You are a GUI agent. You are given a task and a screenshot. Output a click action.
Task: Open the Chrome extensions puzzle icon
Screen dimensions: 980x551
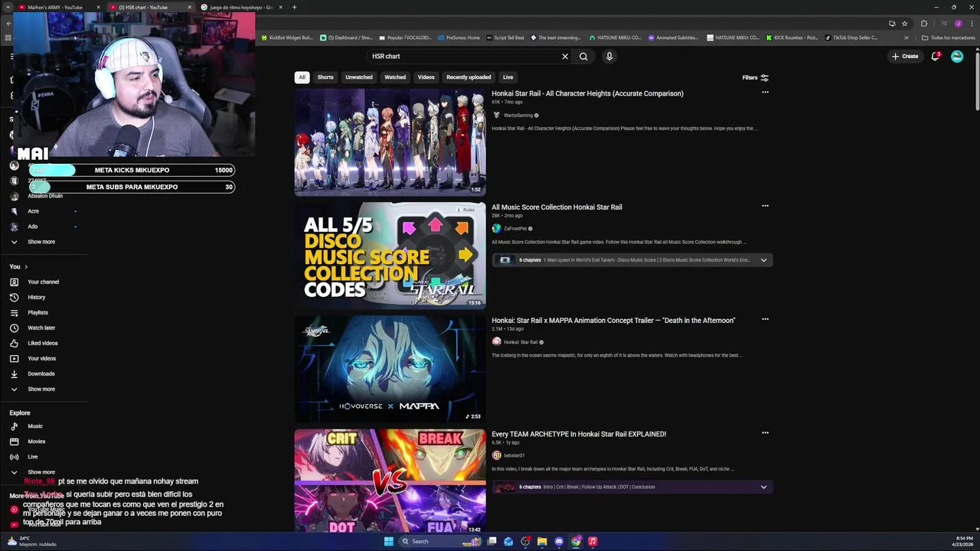pos(924,24)
